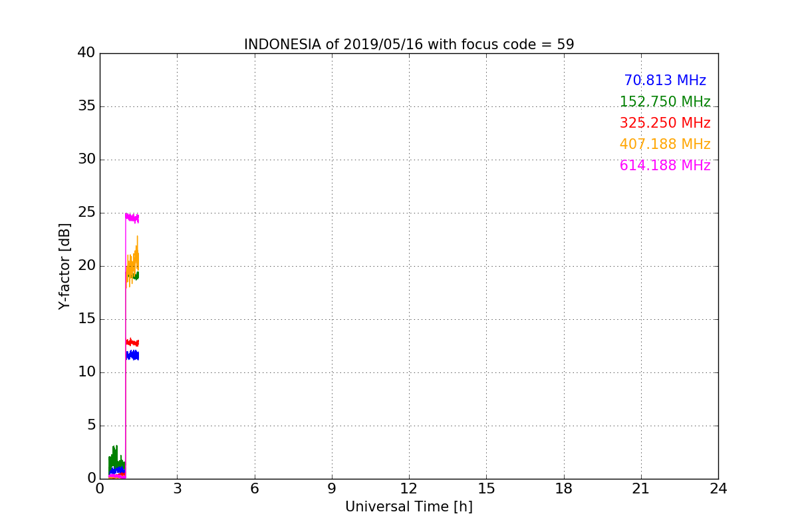
Task: Select the 614.188 MHz legend label
Action: coord(665,166)
